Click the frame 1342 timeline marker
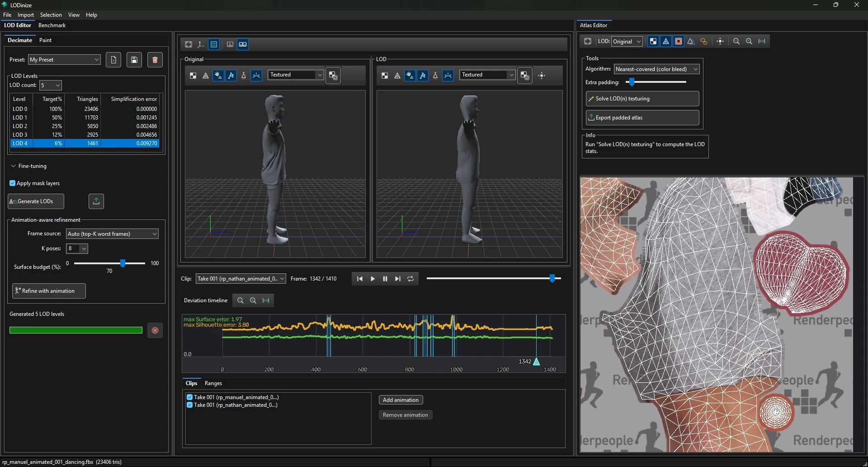This screenshot has height=467, width=868. [536, 362]
